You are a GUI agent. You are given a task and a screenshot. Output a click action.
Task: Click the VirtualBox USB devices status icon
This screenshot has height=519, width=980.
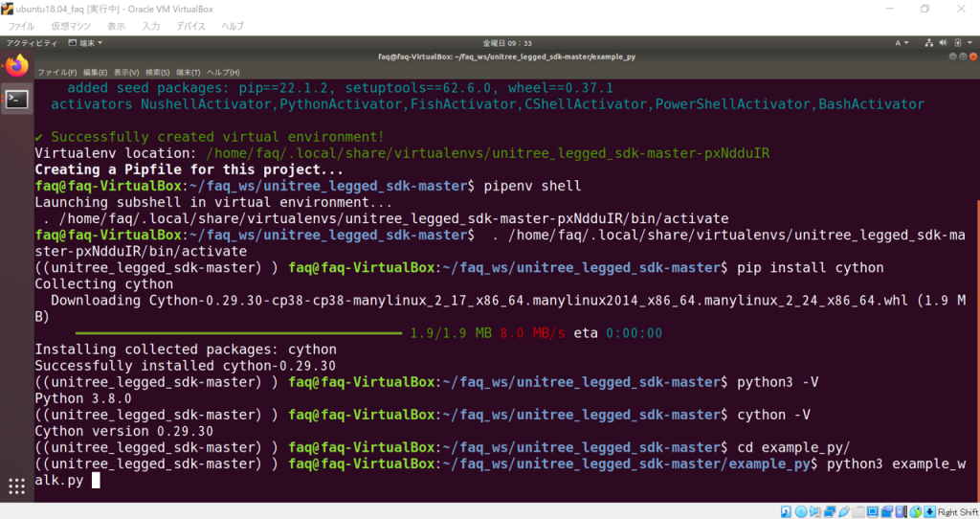844,511
